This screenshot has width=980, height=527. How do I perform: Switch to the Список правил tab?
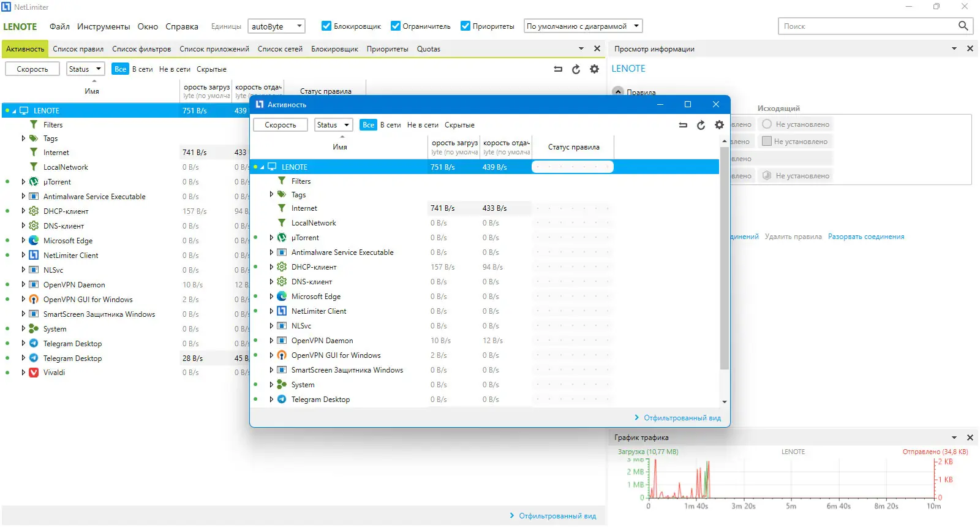[x=78, y=49]
